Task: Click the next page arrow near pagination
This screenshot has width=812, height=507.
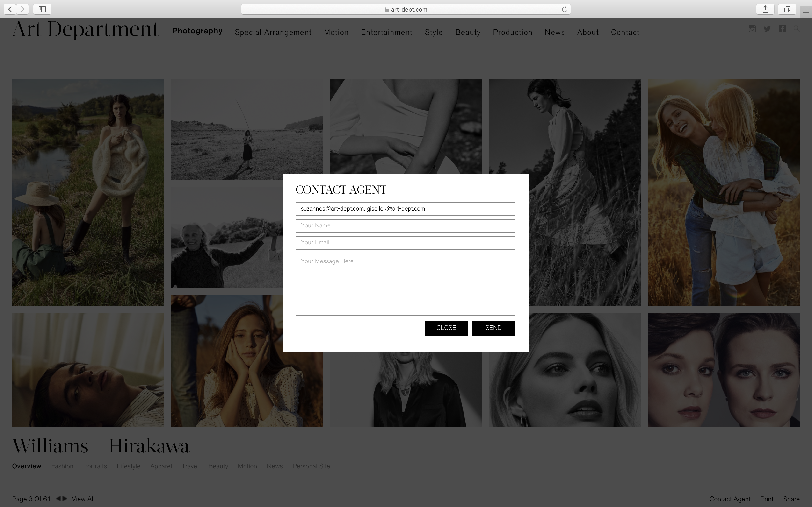Action: point(65,499)
